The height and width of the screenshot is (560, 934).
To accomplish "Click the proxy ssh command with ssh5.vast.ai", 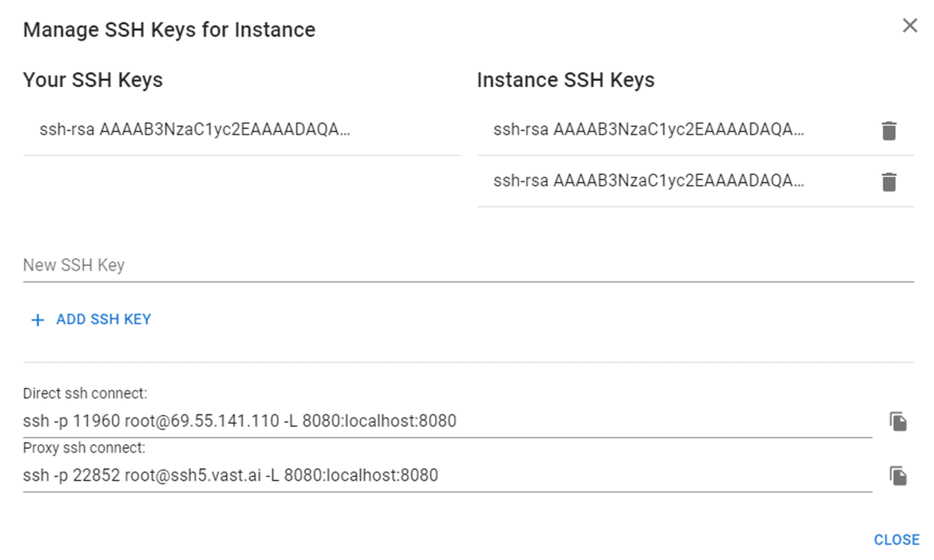I will [x=230, y=475].
